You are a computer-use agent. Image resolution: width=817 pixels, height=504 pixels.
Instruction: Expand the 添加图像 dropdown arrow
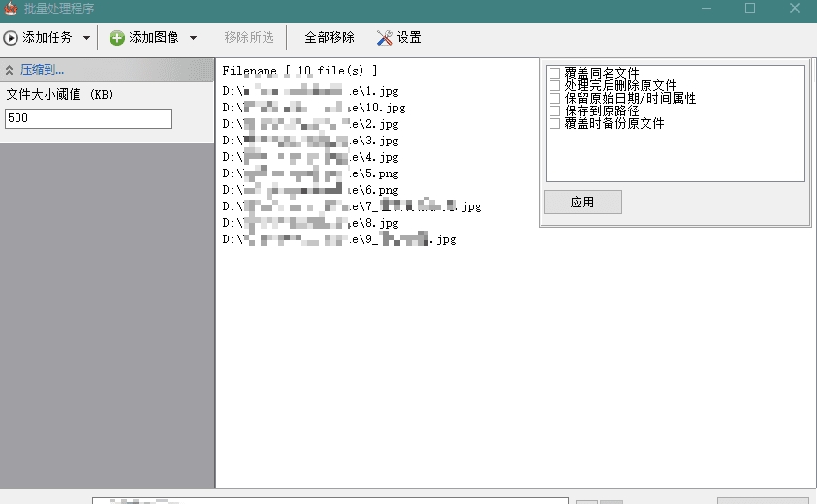point(193,38)
